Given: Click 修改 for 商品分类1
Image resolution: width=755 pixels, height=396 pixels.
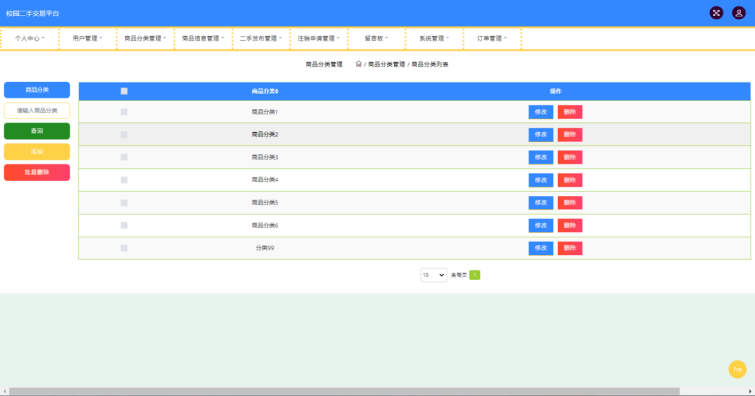Looking at the screenshot, I should tap(541, 112).
